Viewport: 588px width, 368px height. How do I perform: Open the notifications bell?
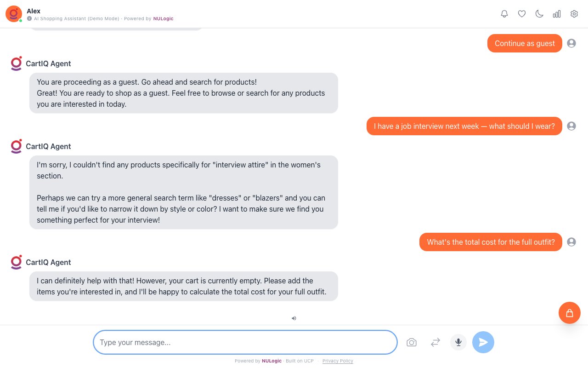[x=504, y=14]
